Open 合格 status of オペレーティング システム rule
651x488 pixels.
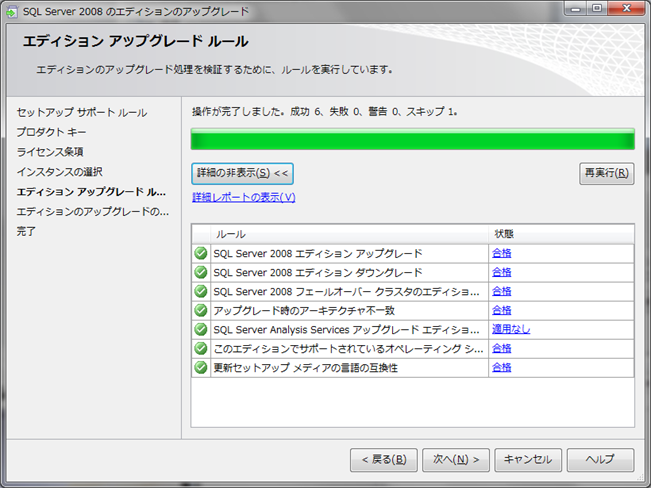pyautogui.click(x=502, y=348)
